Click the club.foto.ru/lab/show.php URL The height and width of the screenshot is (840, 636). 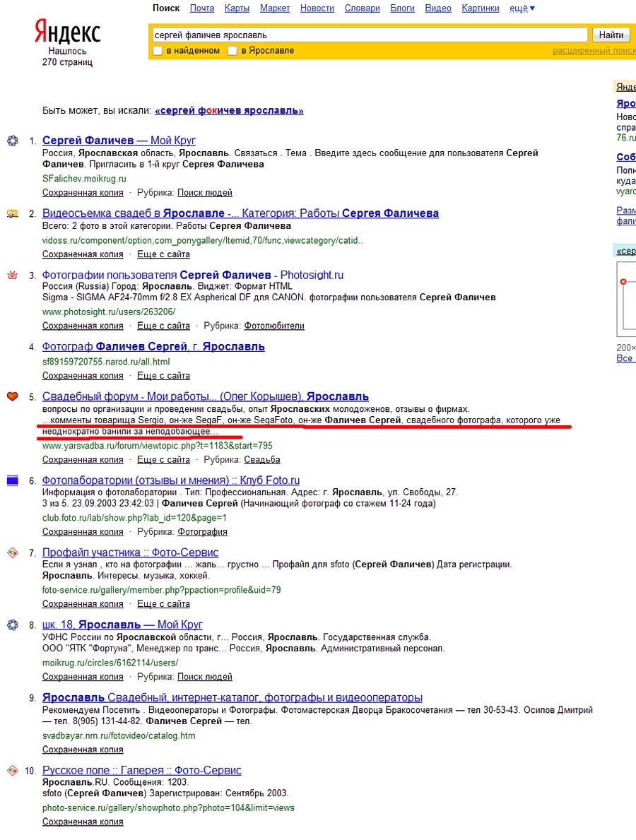click(x=134, y=518)
